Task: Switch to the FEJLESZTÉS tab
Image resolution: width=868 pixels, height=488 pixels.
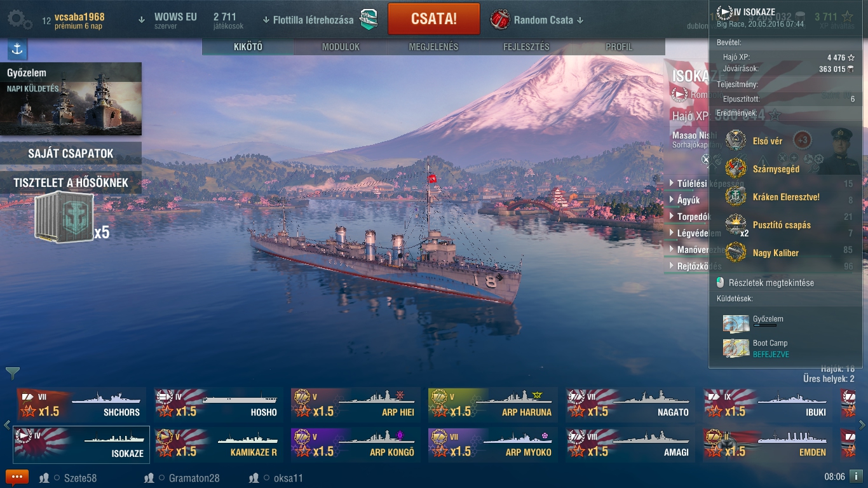Action: pyautogui.click(x=526, y=47)
